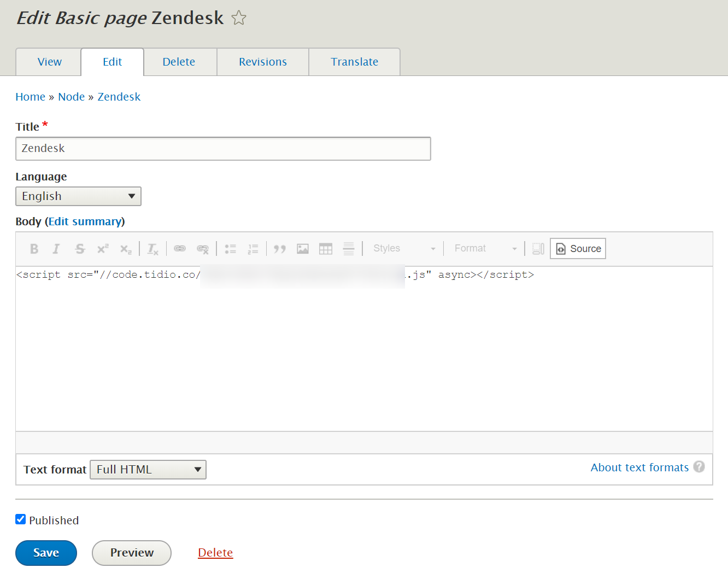Screen dimensions: 728x579
Task: Open the Styles dropdown in toolbar
Action: click(x=404, y=249)
